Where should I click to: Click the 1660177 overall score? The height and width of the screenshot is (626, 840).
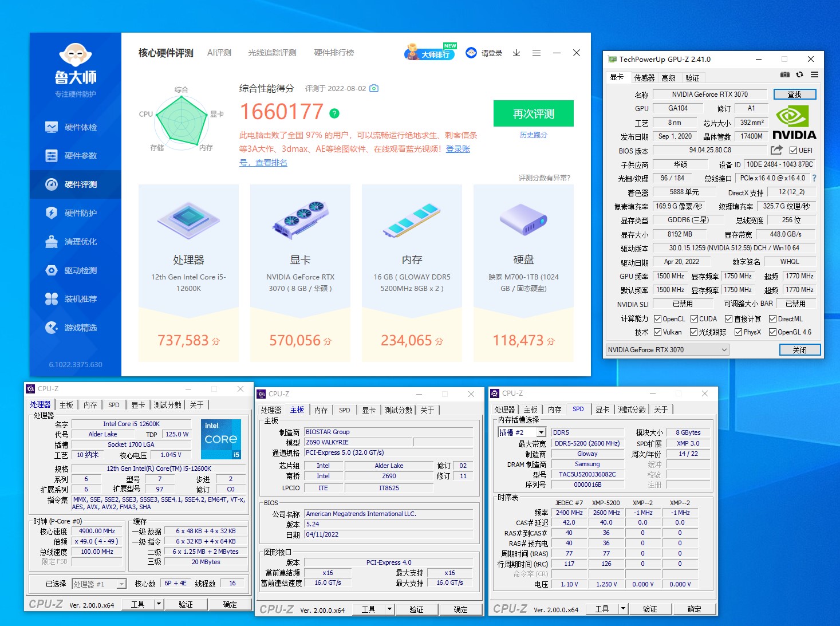pos(281,112)
